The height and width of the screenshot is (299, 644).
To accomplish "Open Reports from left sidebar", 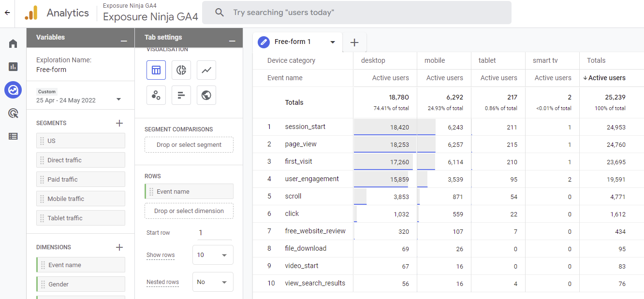I will (13, 67).
